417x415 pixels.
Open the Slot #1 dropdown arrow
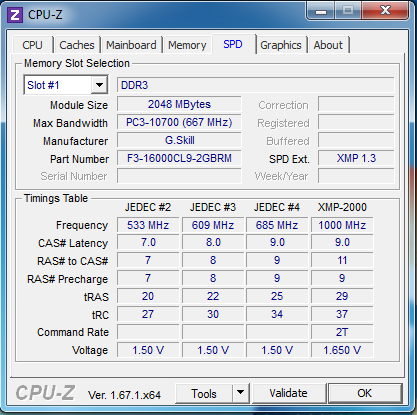pos(99,85)
